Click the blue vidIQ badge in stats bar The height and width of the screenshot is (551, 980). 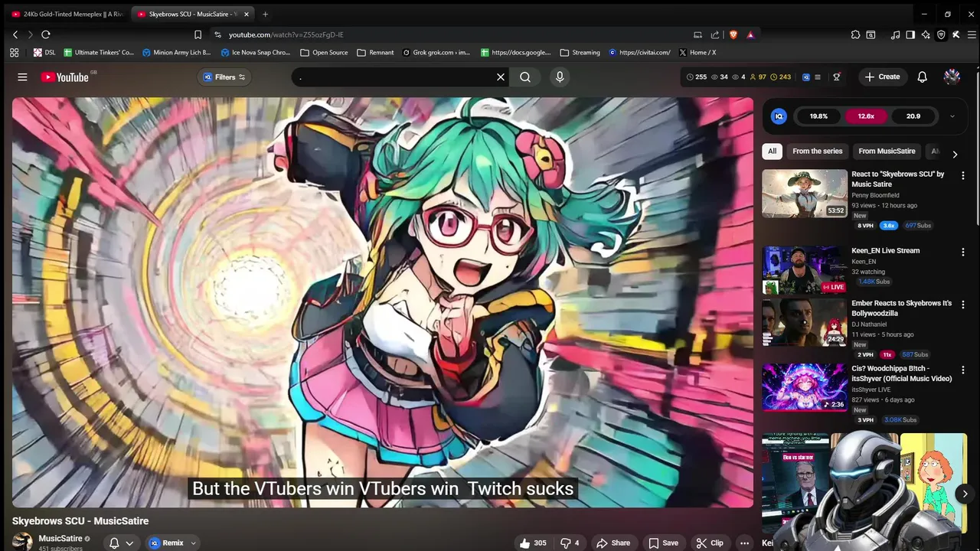(806, 77)
